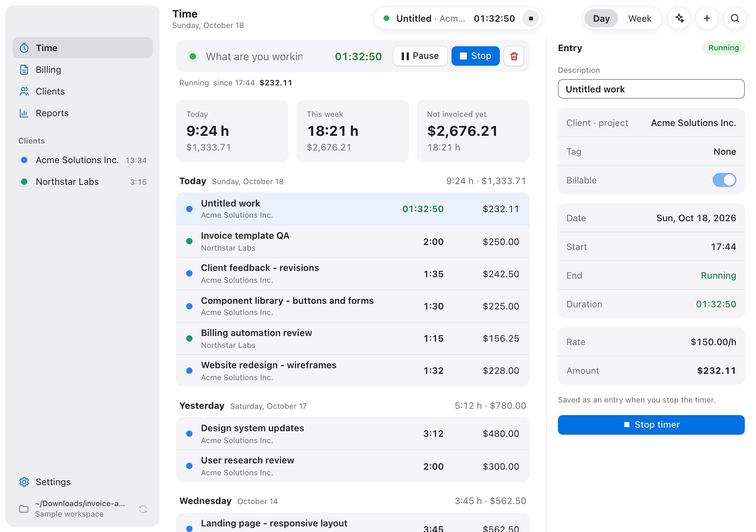Click the Acme Solutions Inc. blue color dot
756x532 pixels.
tap(24, 160)
